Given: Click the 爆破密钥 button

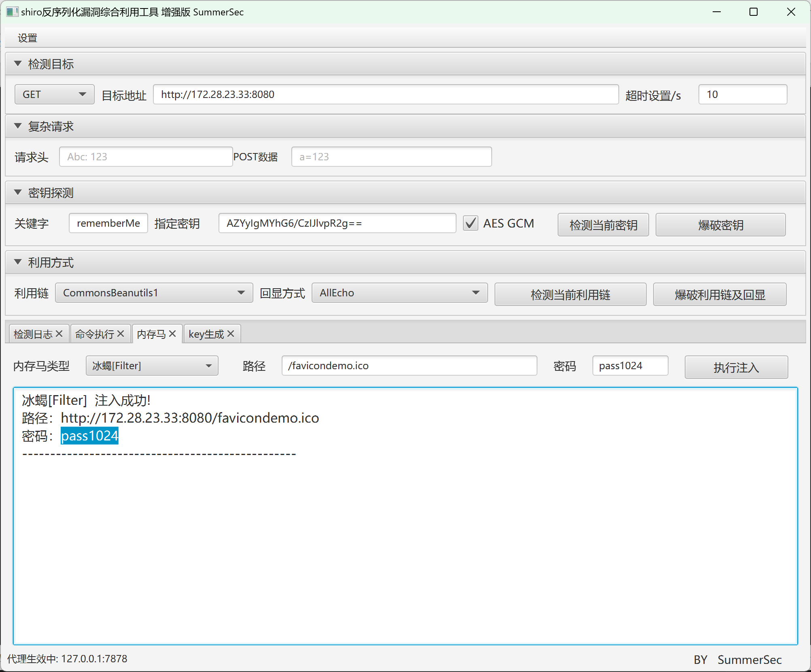Looking at the screenshot, I should click(720, 225).
